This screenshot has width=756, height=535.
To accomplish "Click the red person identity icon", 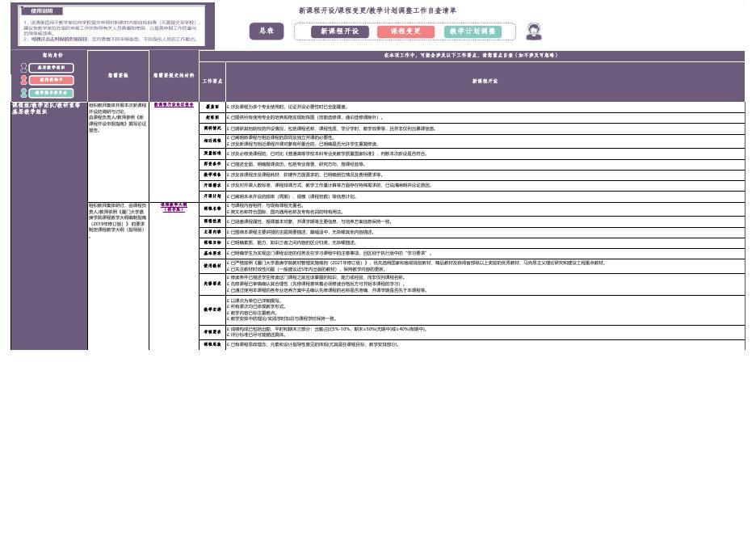I will [23, 80].
